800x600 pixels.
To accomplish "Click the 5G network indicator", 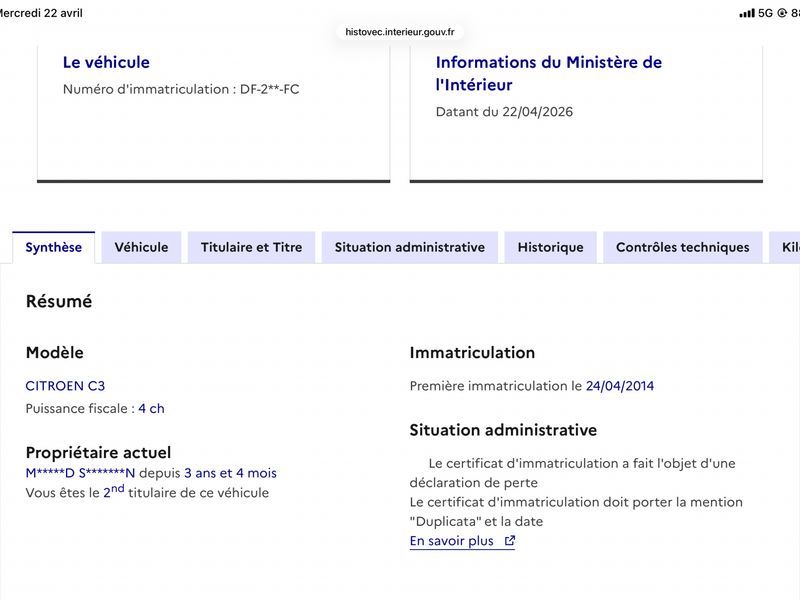I will pyautogui.click(x=765, y=13).
